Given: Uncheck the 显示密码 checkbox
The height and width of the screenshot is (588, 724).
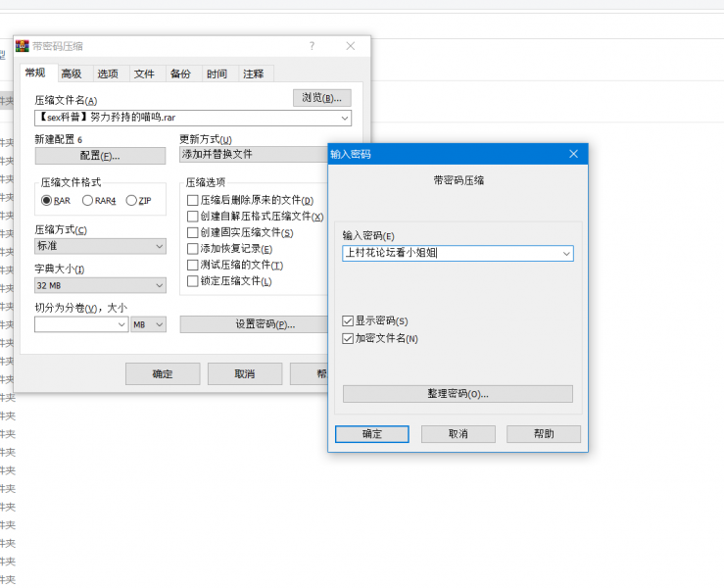Looking at the screenshot, I should [348, 321].
